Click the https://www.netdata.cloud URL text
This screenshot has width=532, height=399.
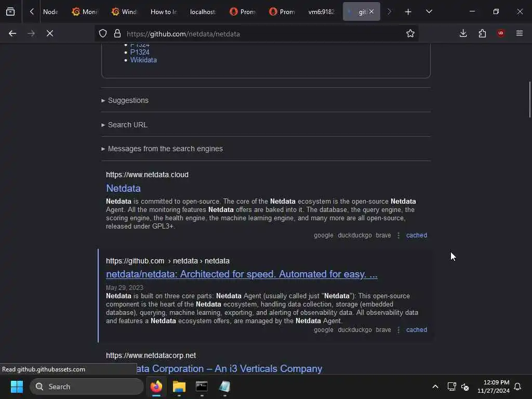pos(147,175)
